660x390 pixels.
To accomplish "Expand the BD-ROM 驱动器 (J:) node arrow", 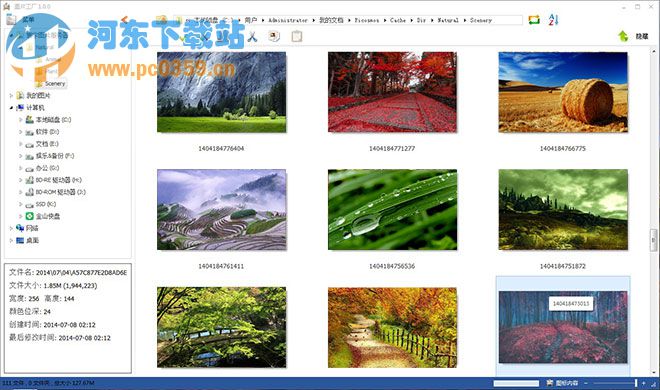I will [x=20, y=192].
